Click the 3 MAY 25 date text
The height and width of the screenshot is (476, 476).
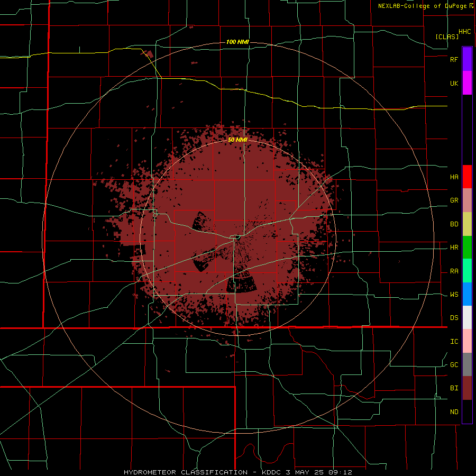click(305, 472)
